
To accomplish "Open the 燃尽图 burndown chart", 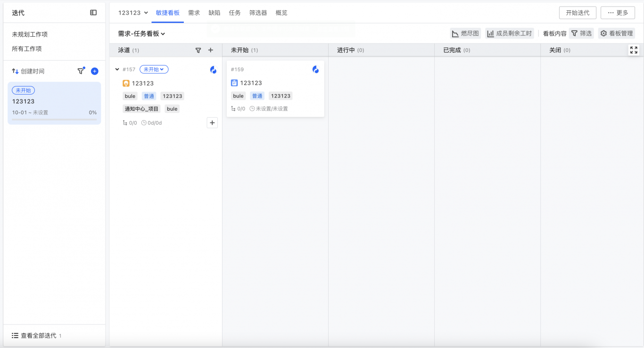I will click(465, 33).
